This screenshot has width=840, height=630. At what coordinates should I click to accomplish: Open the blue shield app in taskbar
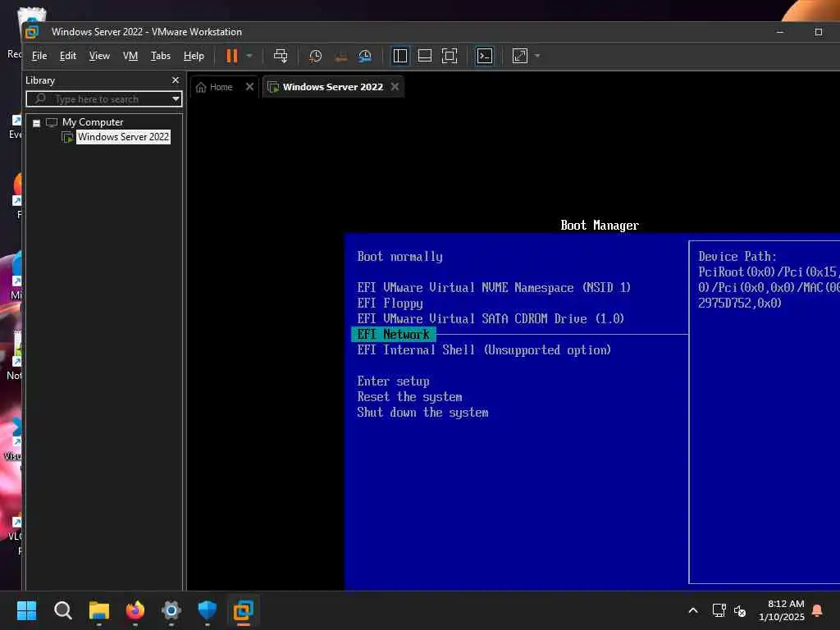tap(208, 610)
